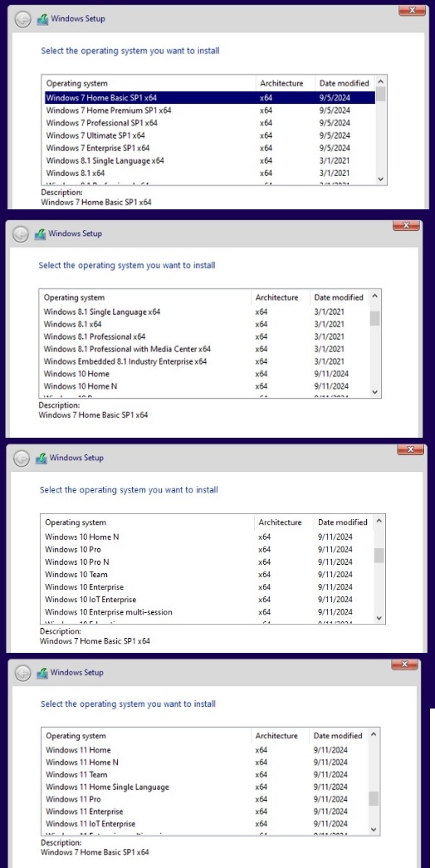The width and height of the screenshot is (435, 868).
Task: Choose Windows 7 Professional SP1 x64
Action: coord(210,123)
